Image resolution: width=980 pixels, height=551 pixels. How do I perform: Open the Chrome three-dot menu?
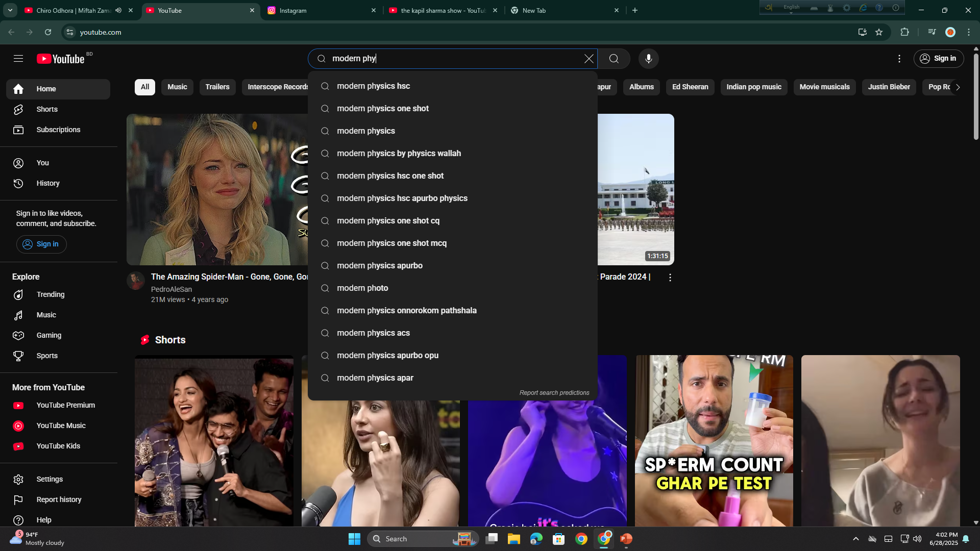point(969,32)
